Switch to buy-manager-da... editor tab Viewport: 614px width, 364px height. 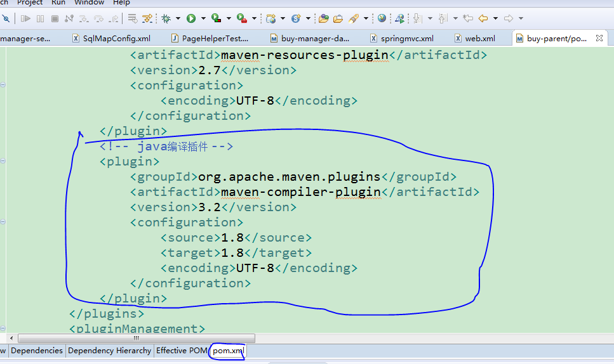310,38
